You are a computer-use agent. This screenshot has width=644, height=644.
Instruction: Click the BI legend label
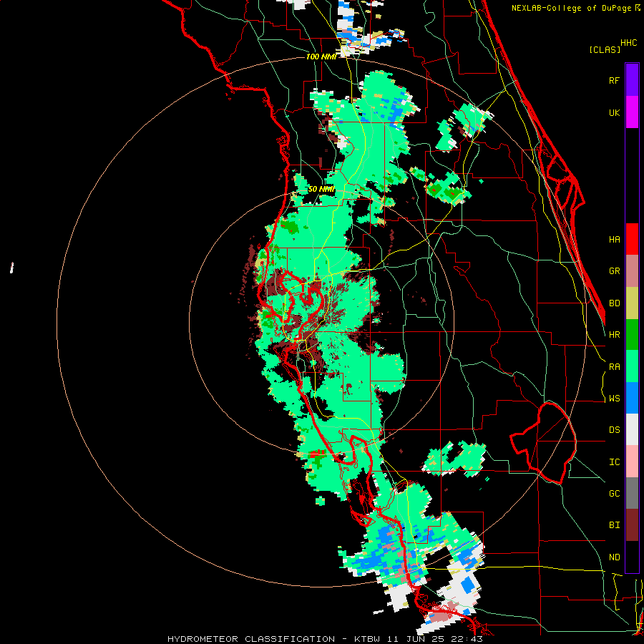(x=614, y=525)
